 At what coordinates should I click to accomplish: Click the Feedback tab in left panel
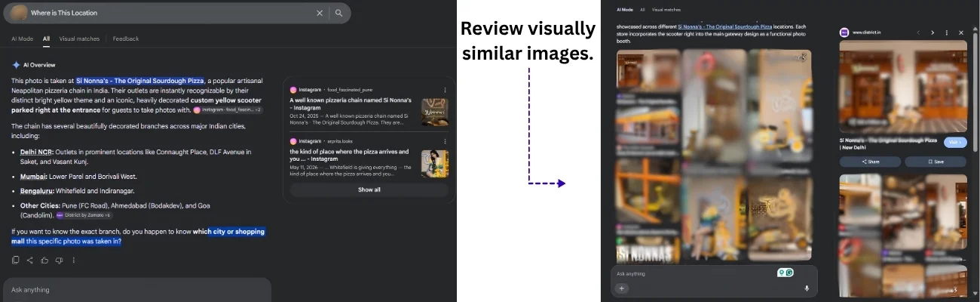click(x=126, y=39)
